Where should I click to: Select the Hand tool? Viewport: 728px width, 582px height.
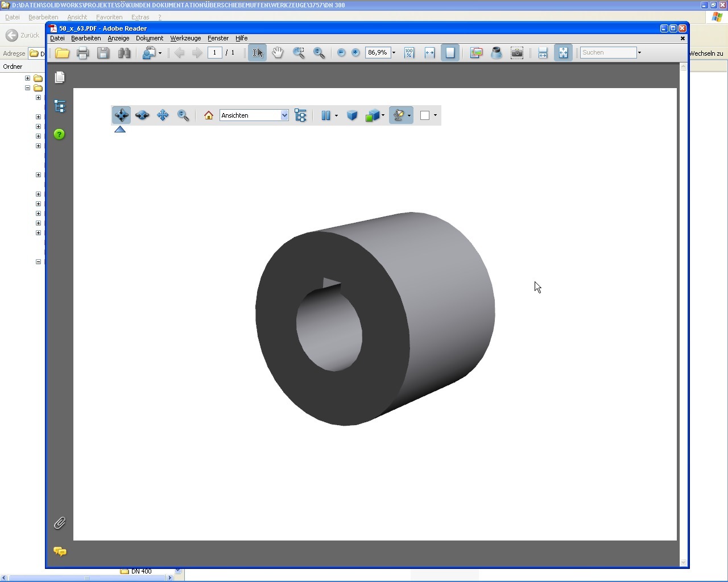click(278, 53)
